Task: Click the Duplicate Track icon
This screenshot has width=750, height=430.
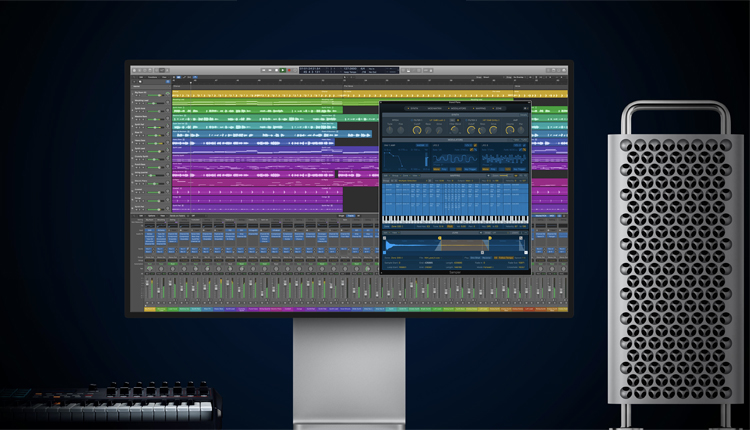Action: pyautogui.click(x=140, y=82)
